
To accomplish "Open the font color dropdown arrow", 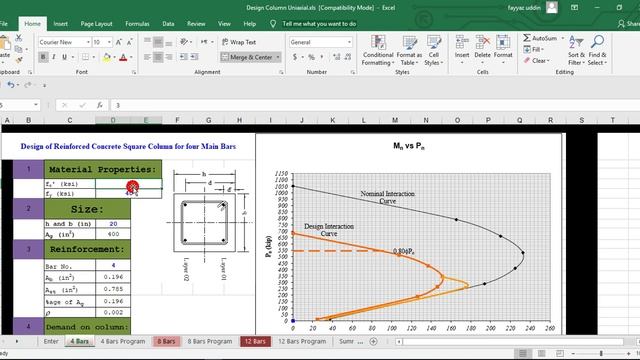I will point(131,57).
